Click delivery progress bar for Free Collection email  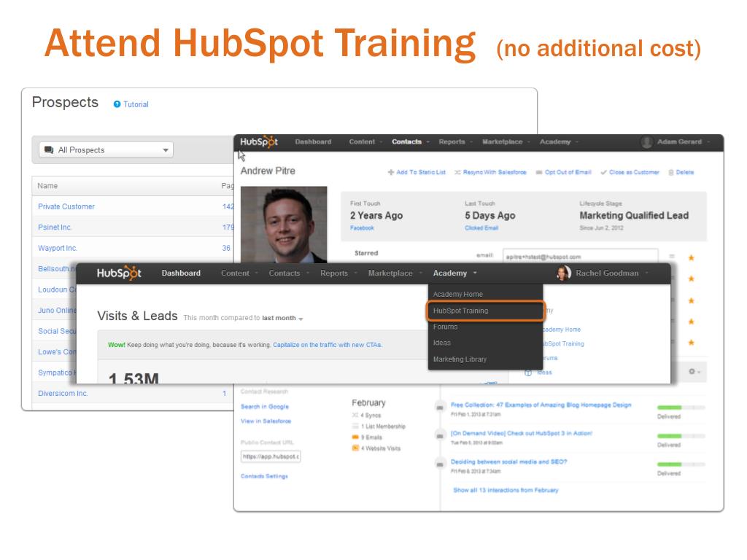pos(681,408)
